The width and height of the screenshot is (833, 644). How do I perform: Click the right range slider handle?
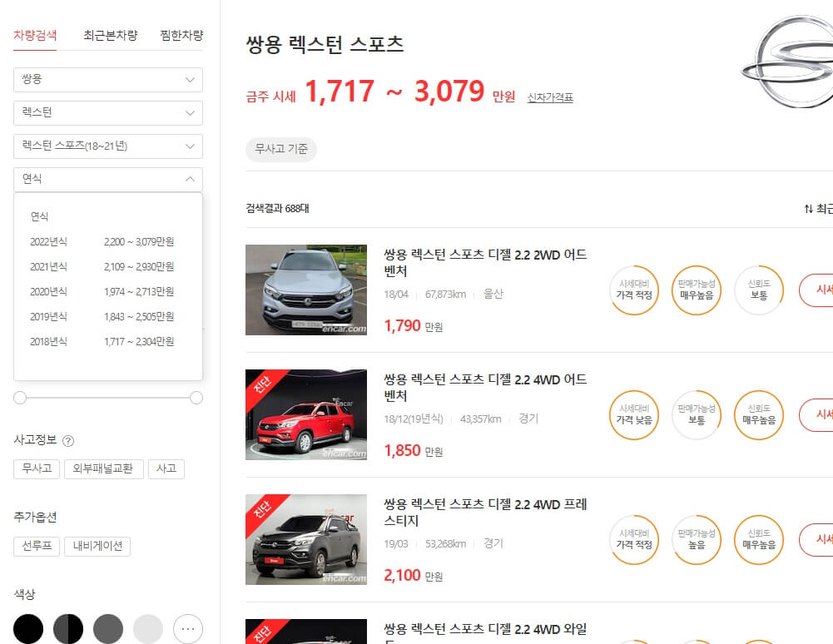pos(196,398)
